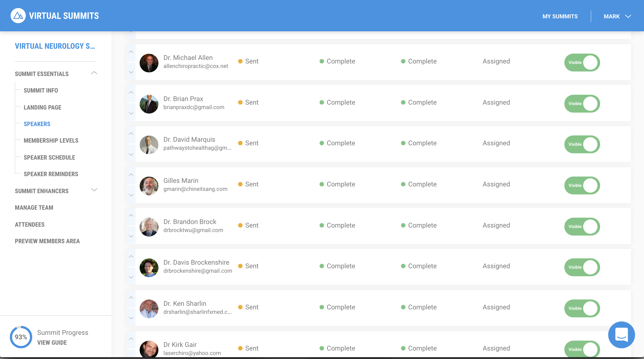This screenshot has height=359, width=644.
Task: Move Dr. Ken Sharlin up with arrow
Action: pyautogui.click(x=131, y=298)
